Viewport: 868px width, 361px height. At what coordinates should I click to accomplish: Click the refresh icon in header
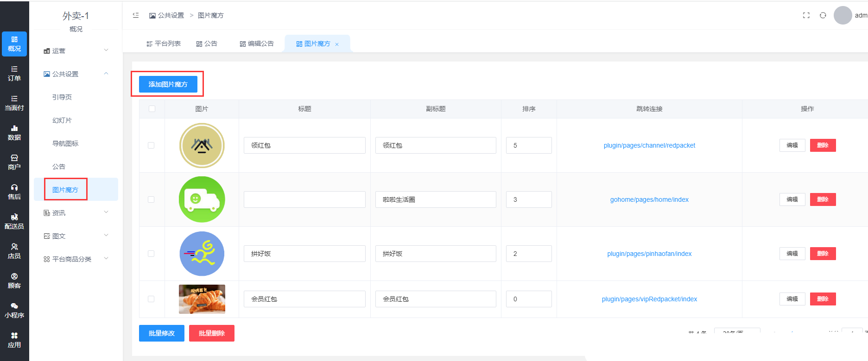pyautogui.click(x=823, y=15)
